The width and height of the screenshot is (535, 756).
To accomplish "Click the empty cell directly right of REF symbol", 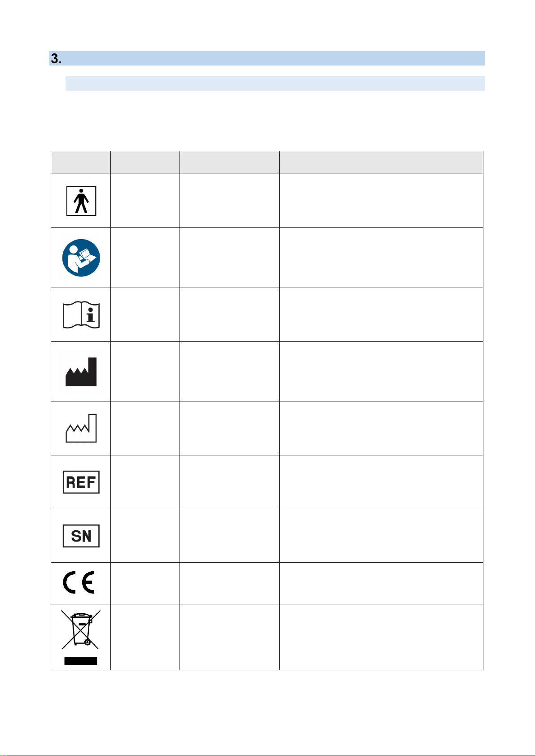I will [x=145, y=482].
